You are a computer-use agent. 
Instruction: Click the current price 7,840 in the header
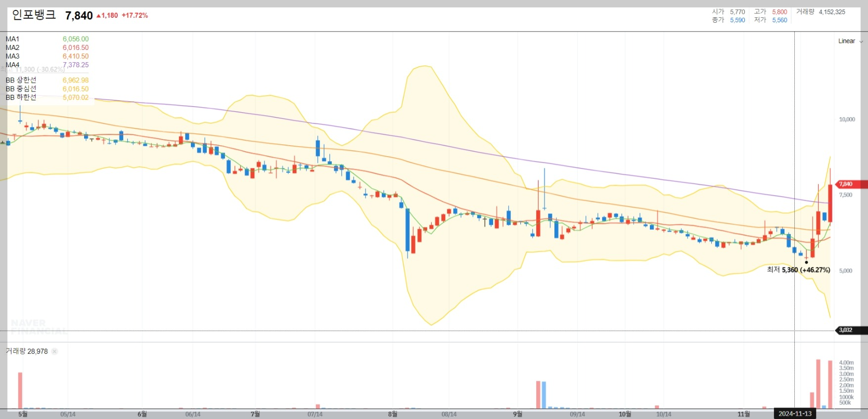tap(79, 16)
